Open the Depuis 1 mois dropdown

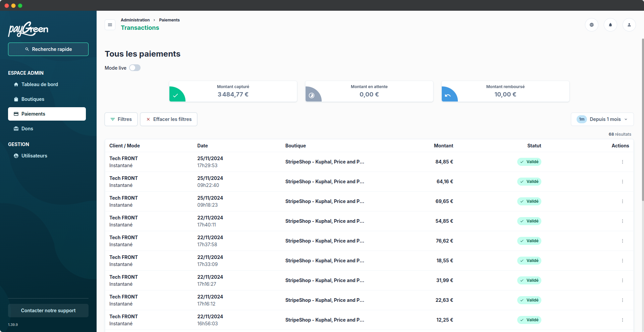[x=602, y=119]
